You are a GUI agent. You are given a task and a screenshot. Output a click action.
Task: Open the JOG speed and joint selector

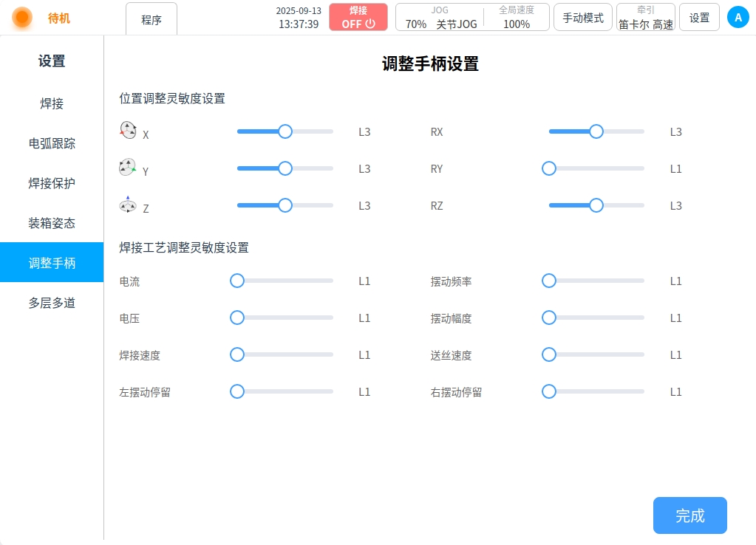(x=440, y=17)
